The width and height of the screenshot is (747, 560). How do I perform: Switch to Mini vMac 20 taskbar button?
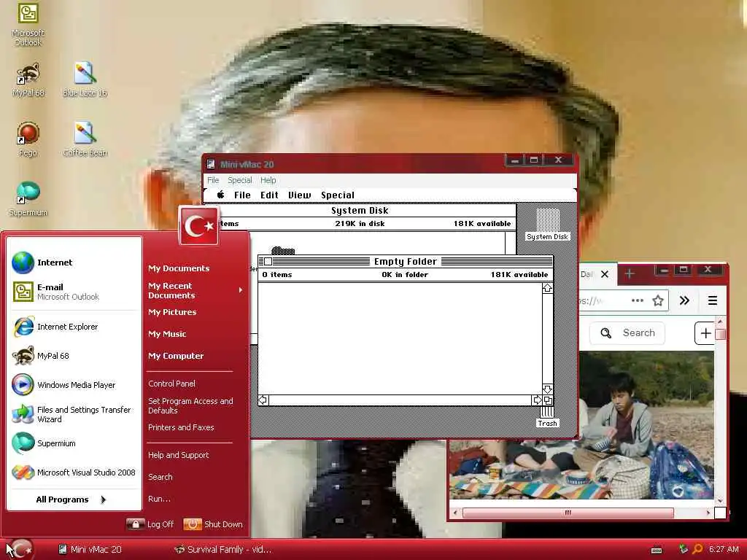pos(90,550)
